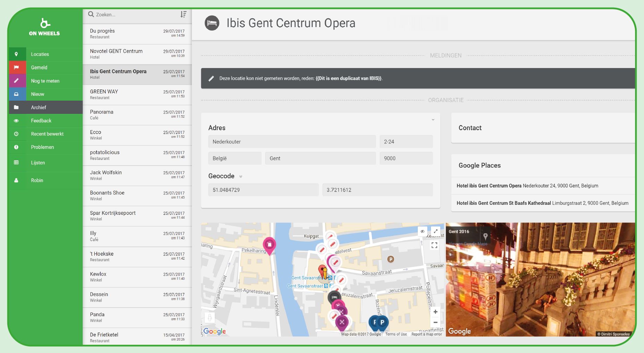Viewport: 644px width, 353px height.
Task: Collapse the Adres card chevron
Action: [x=433, y=120]
